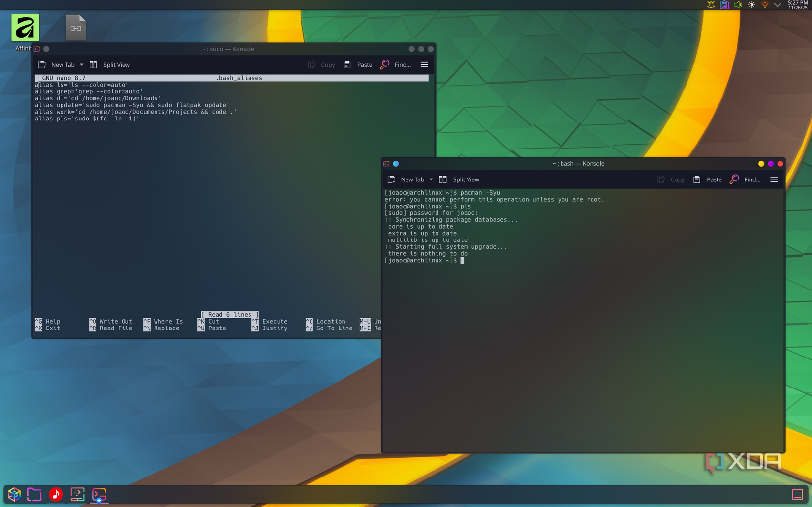The height and width of the screenshot is (507, 812).
Task: Open Split View in the bash Konsole window
Action: coord(459,179)
